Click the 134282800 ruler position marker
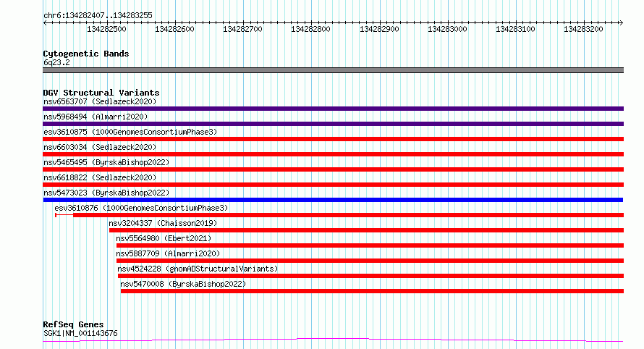The height and width of the screenshot is (349, 644). (x=310, y=29)
